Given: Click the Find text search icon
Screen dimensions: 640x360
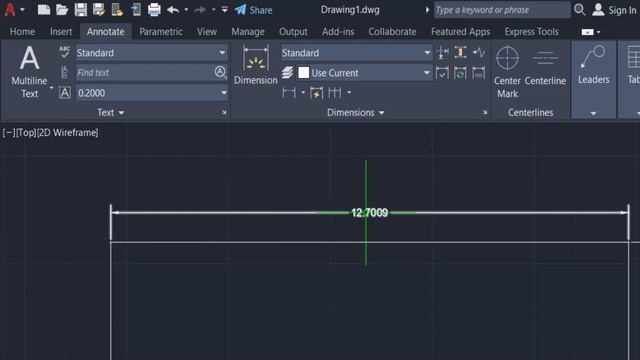Looking at the screenshot, I should pos(220,72).
